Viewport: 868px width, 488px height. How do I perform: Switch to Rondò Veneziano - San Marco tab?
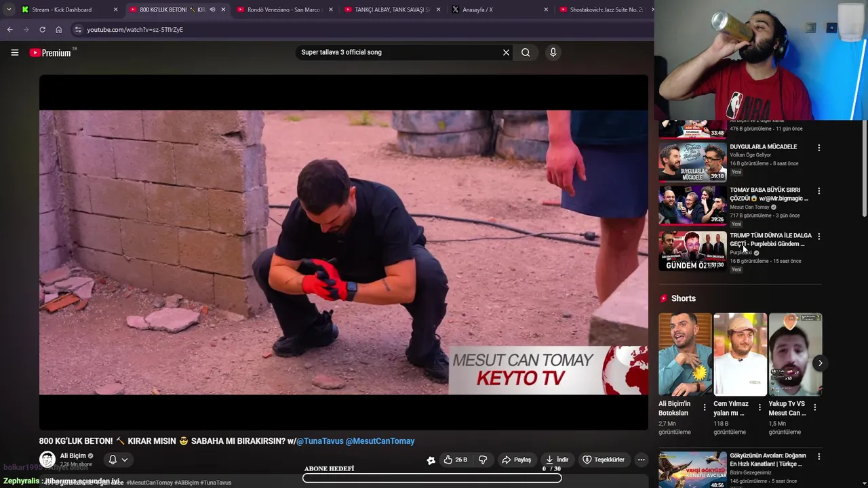284,9
